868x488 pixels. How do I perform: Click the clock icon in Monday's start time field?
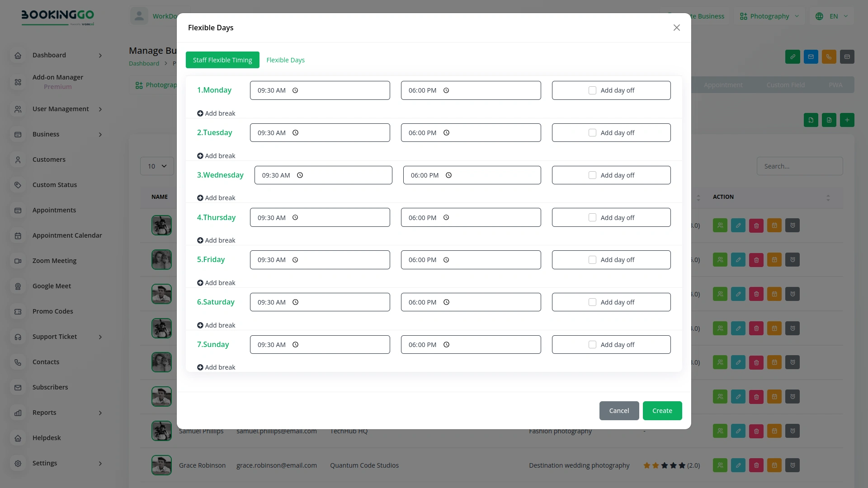tap(295, 90)
